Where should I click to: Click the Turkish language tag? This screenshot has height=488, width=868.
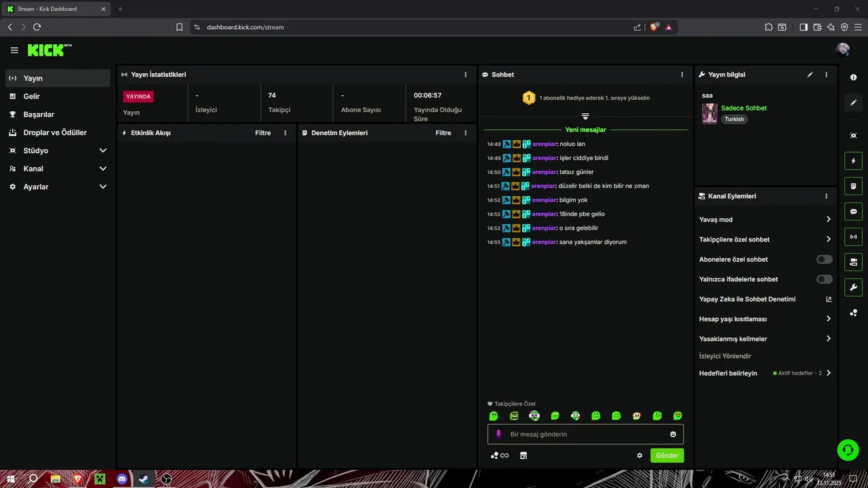coord(734,119)
